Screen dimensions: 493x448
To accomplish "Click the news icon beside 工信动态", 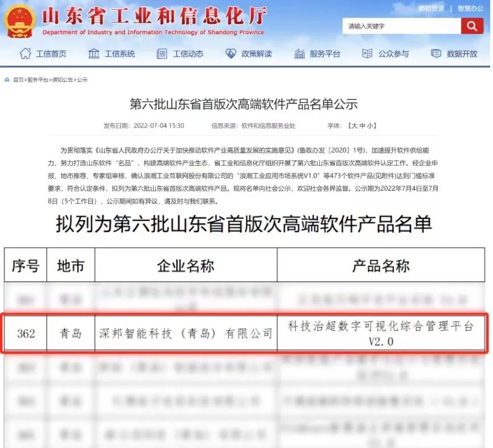I will pyautogui.click(x=162, y=54).
